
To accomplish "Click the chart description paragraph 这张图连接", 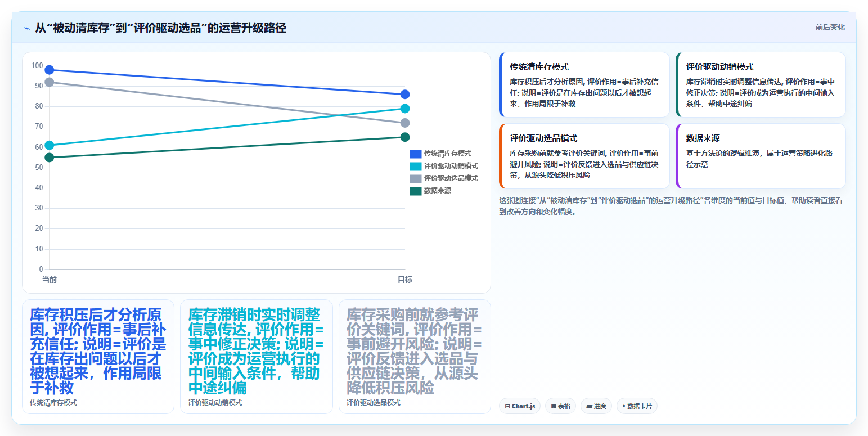I will click(671, 206).
